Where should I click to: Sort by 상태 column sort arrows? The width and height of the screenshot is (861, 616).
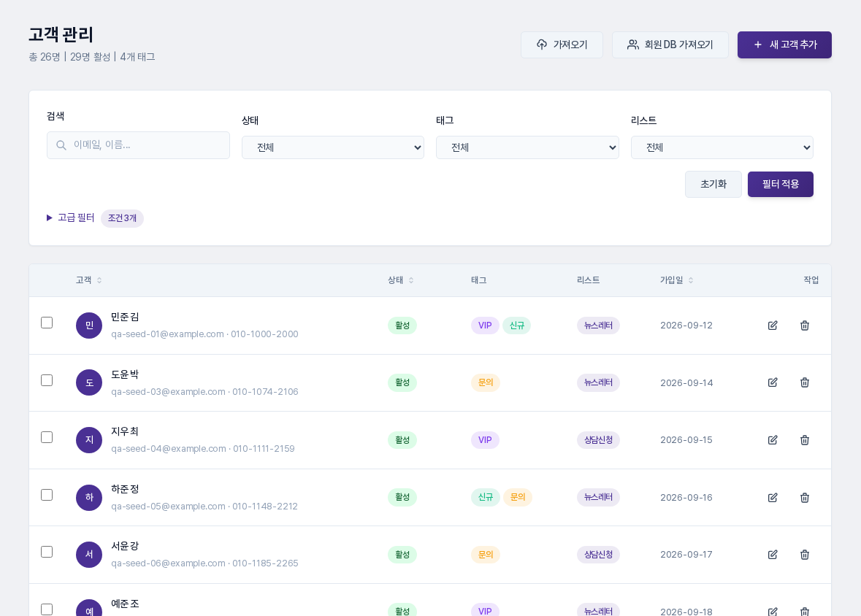411,280
